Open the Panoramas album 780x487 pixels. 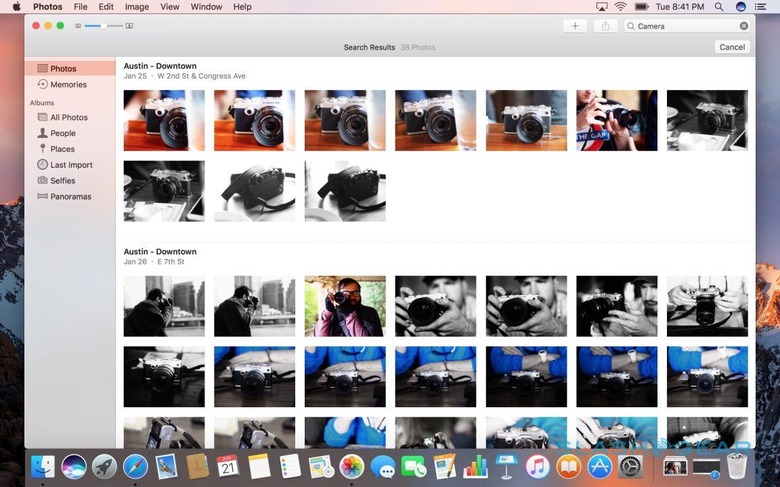point(70,197)
